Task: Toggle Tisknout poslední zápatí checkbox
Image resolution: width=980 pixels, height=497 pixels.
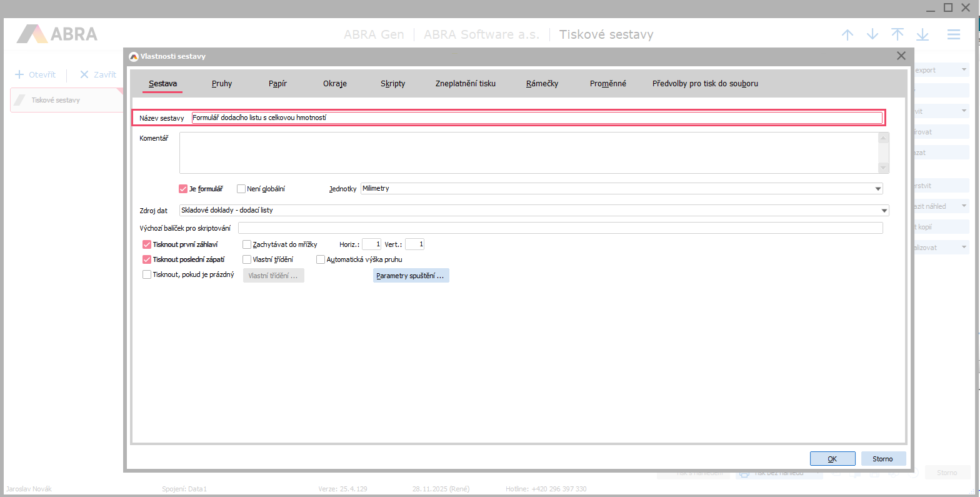Action: coord(147,259)
